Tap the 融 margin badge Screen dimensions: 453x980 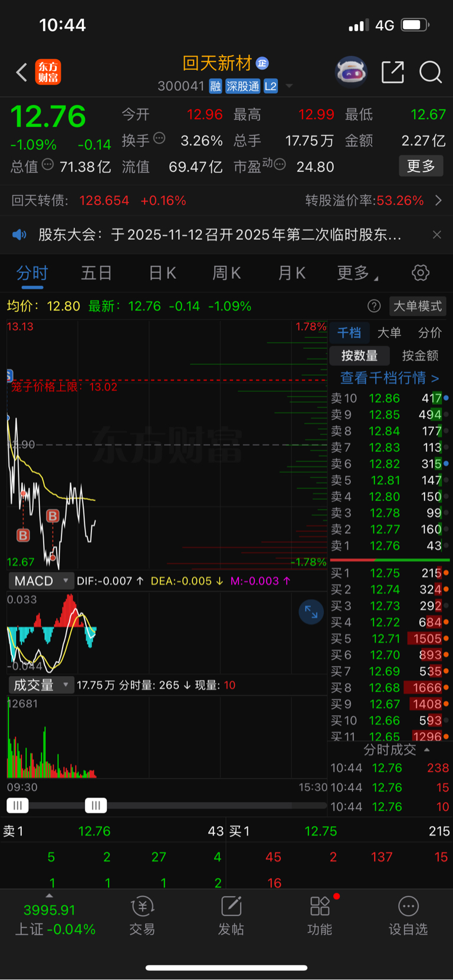[215, 86]
